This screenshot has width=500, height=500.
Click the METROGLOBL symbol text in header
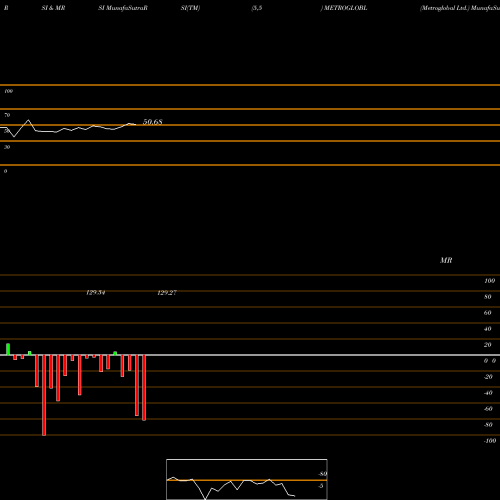pyautogui.click(x=345, y=8)
